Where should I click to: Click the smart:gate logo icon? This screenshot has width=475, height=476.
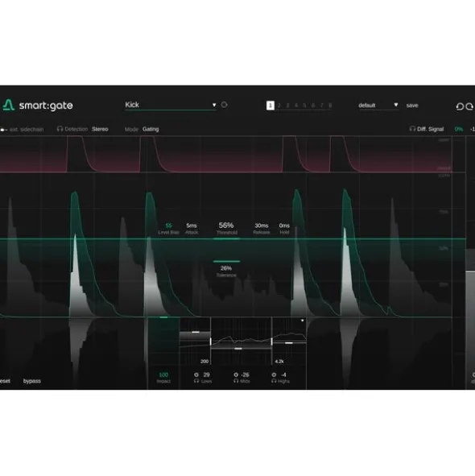click(x=9, y=105)
